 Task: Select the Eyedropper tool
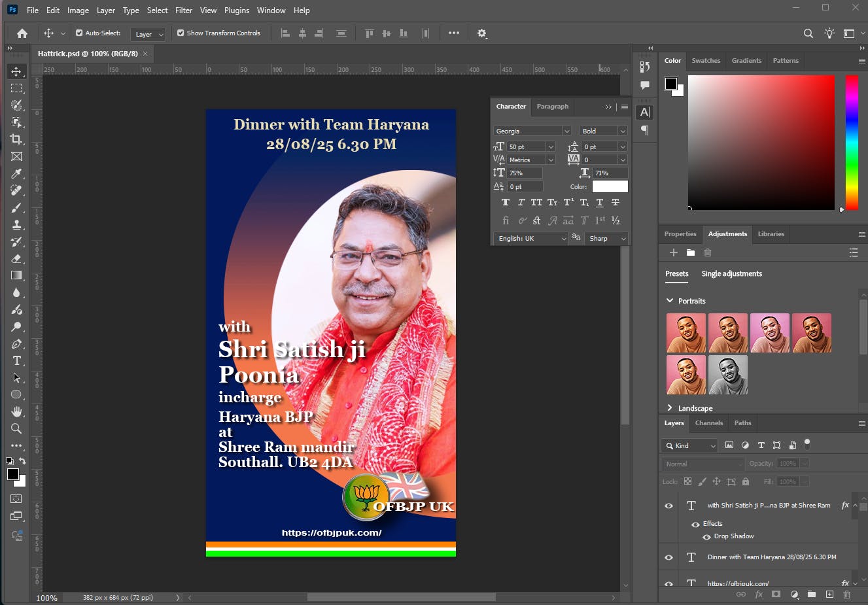point(16,173)
